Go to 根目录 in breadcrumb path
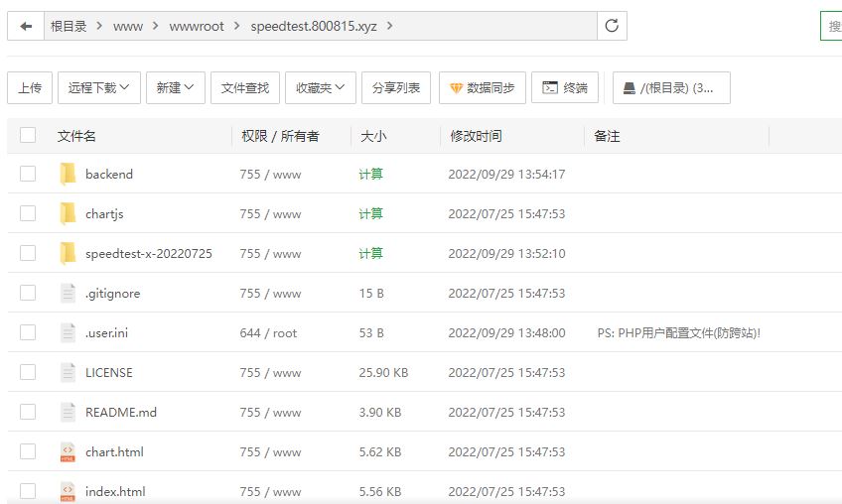842x504 pixels. [69, 26]
